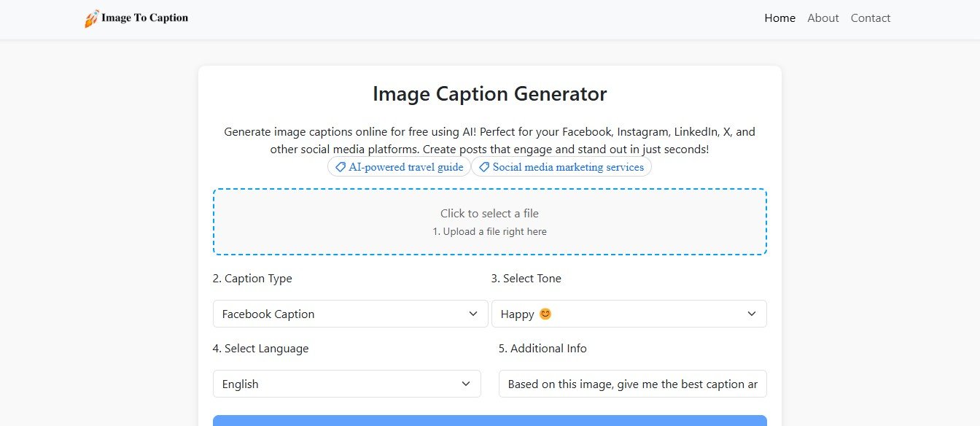Select Home in the navigation bar
Screen dimensions: 980x426
779,18
